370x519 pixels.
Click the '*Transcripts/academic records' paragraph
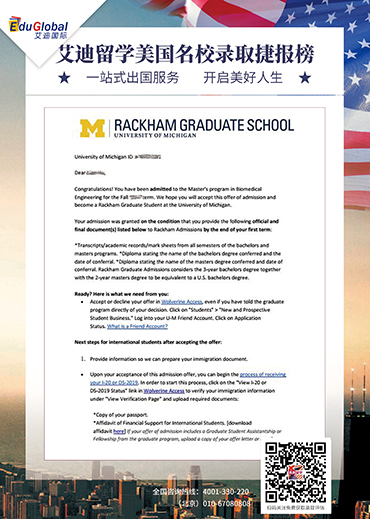point(178,261)
